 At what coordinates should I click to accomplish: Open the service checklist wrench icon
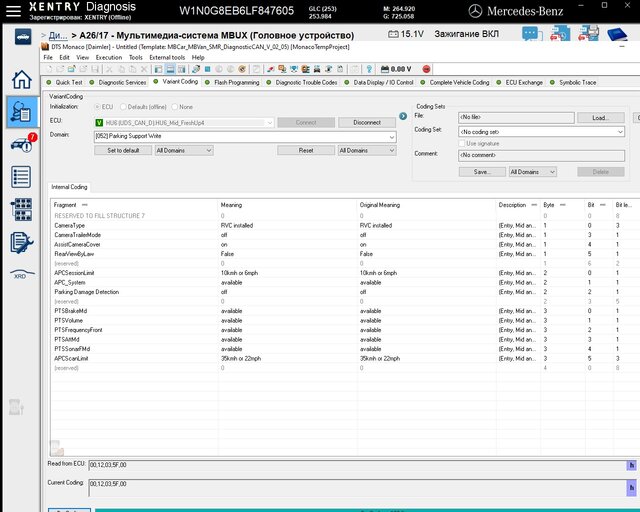click(x=21, y=243)
